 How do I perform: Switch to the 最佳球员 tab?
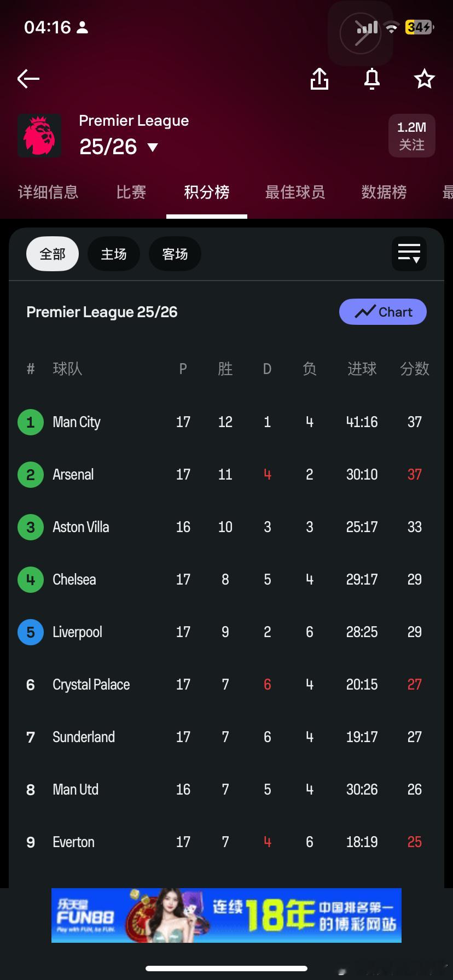(295, 192)
